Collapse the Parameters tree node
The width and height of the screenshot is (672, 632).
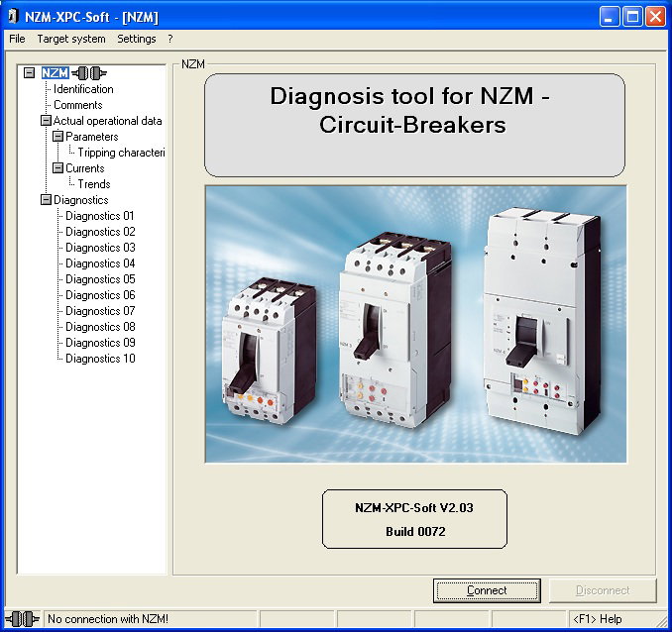click(x=57, y=137)
